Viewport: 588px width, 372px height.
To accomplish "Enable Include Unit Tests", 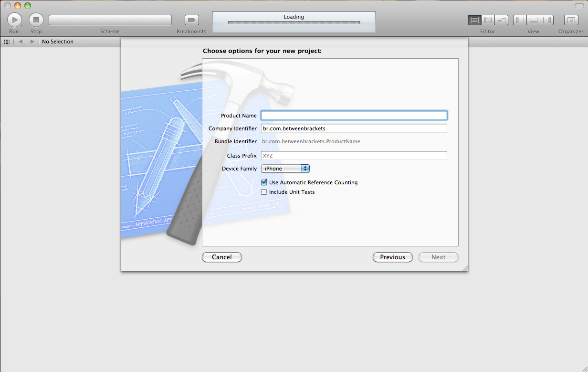I will point(264,192).
